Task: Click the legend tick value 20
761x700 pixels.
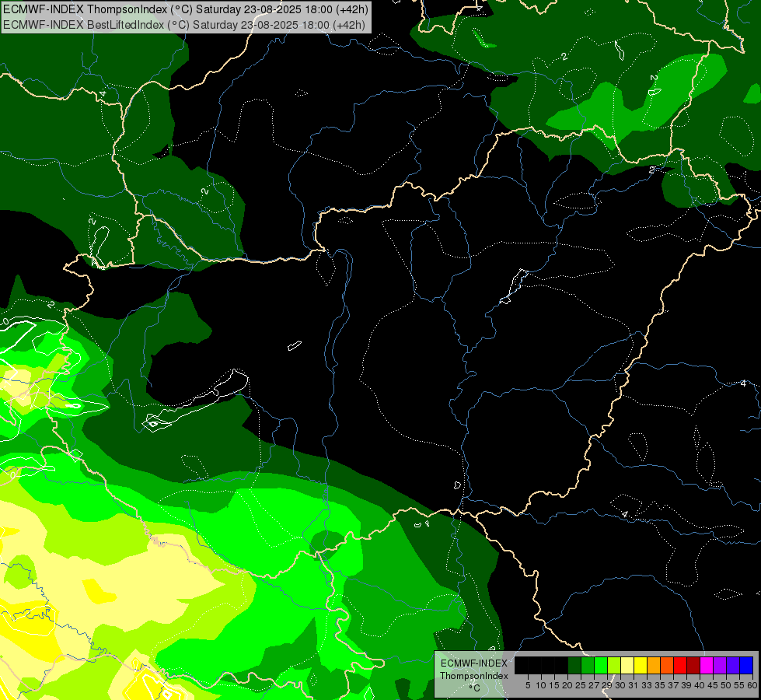Action: click(x=567, y=685)
